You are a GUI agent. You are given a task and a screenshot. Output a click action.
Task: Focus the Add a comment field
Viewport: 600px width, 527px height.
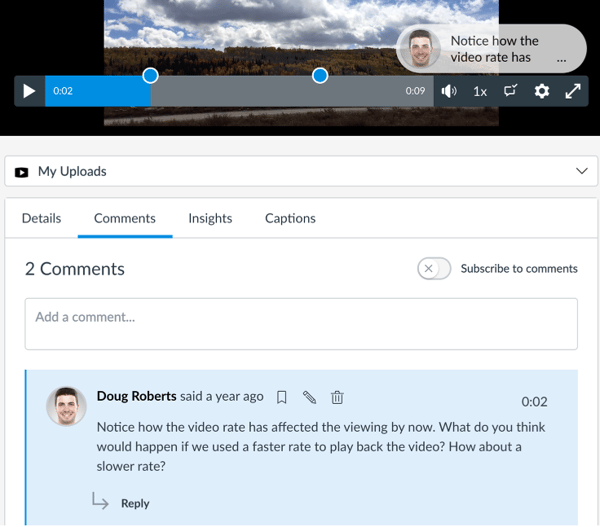[x=301, y=324]
